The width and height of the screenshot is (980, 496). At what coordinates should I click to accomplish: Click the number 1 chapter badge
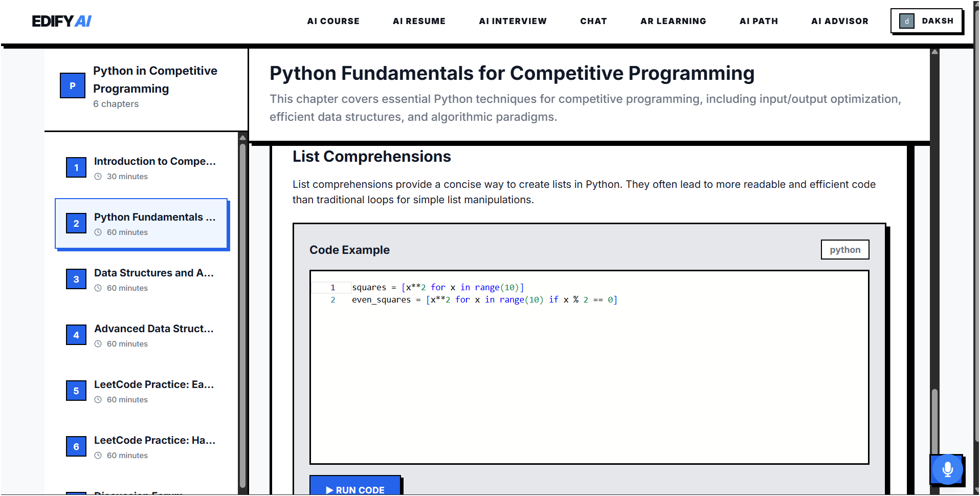tap(76, 167)
